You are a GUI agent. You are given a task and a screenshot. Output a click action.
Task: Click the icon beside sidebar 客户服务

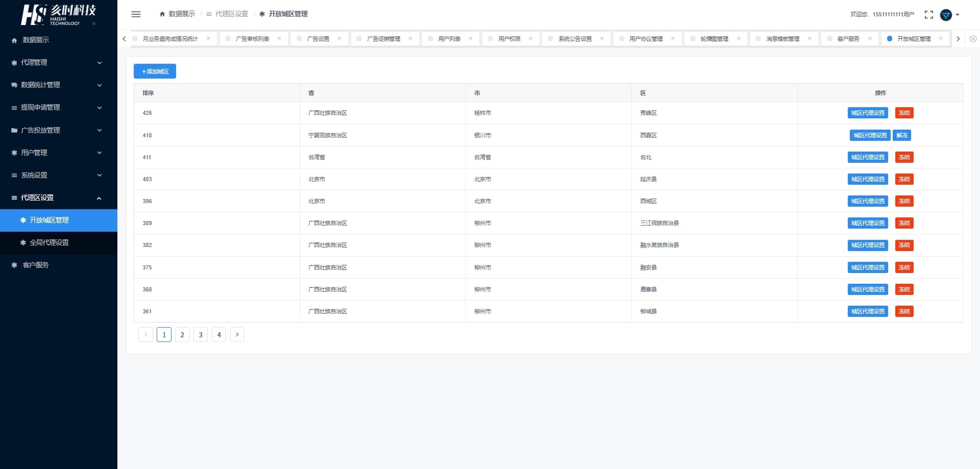tap(14, 265)
